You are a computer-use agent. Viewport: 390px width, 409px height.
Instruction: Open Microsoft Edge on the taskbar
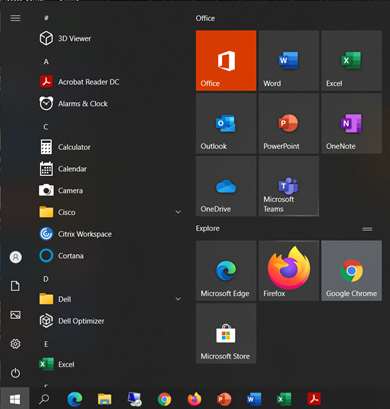click(x=75, y=399)
